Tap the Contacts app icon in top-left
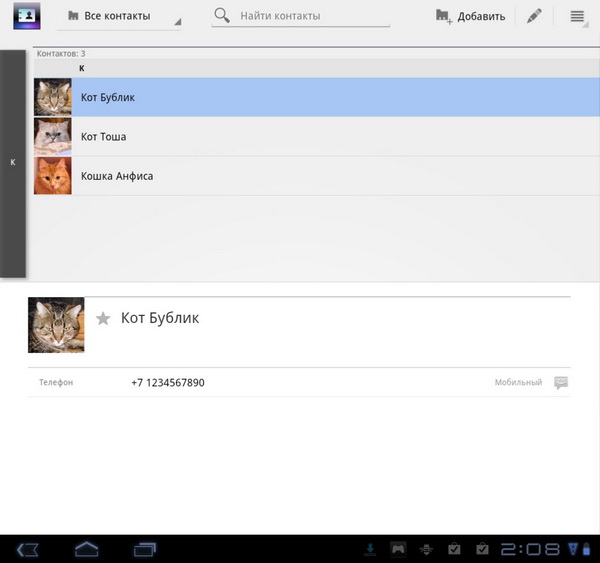 pyautogui.click(x=27, y=16)
